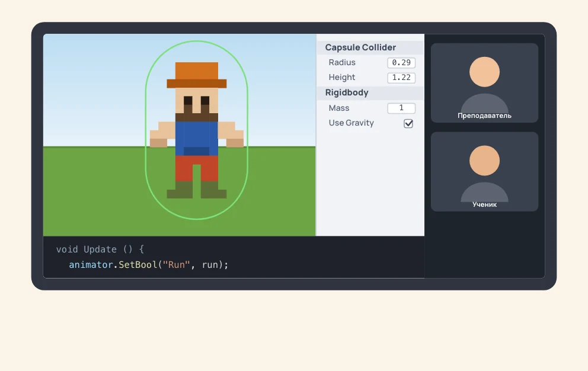The width and height of the screenshot is (588, 371).
Task: Edit the Radius value field 0.29
Action: coord(401,63)
